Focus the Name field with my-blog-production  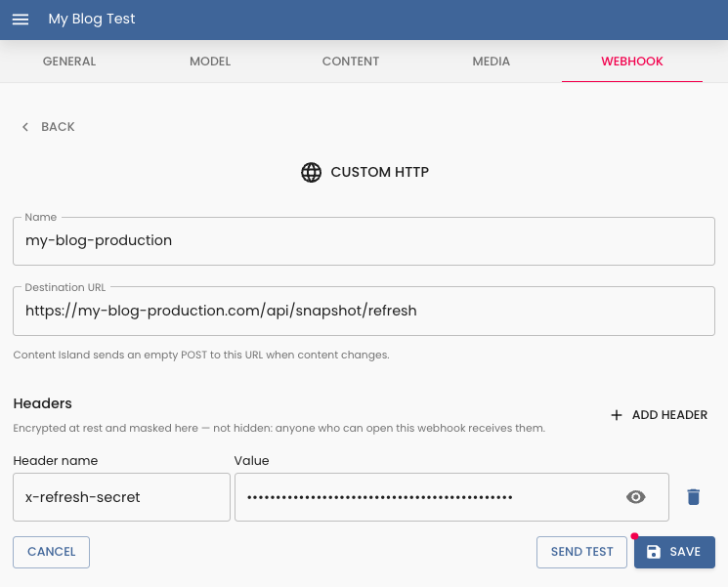point(364,241)
